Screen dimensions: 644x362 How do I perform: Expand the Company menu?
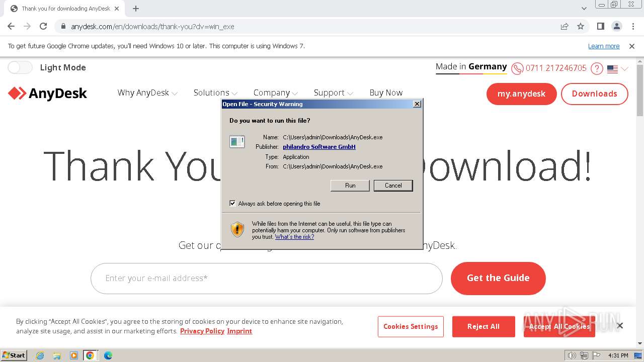coord(276,93)
